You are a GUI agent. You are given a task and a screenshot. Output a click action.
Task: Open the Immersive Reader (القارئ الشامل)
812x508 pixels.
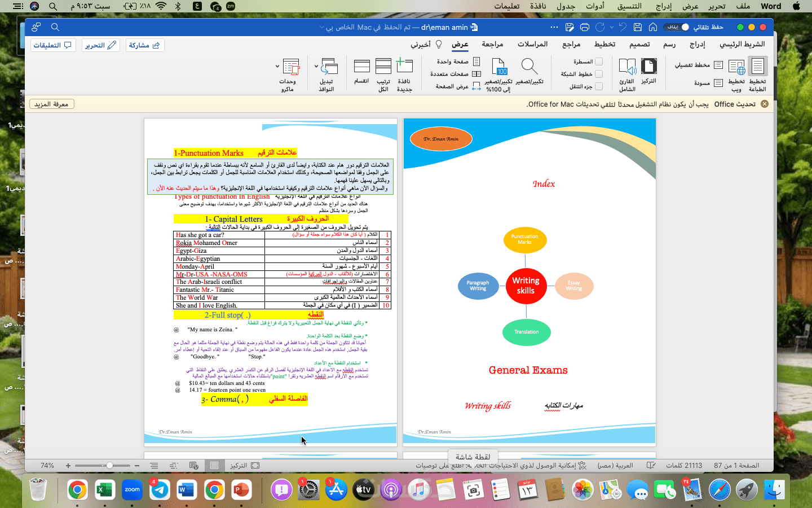point(627,67)
